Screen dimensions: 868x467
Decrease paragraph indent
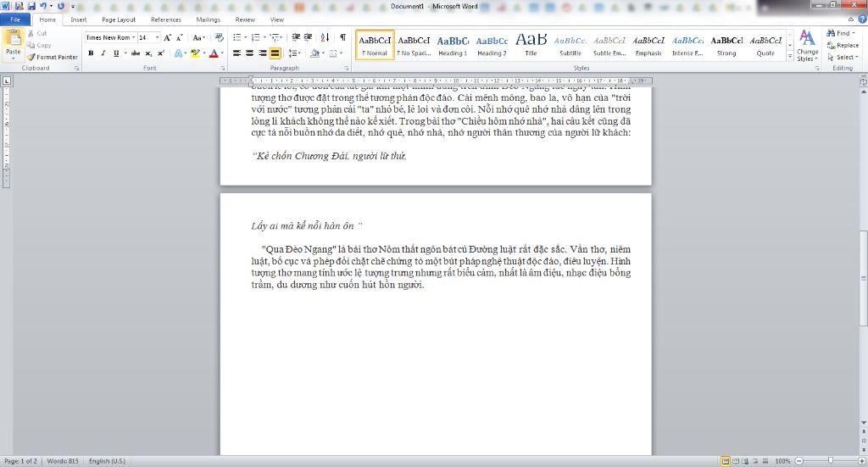point(296,37)
